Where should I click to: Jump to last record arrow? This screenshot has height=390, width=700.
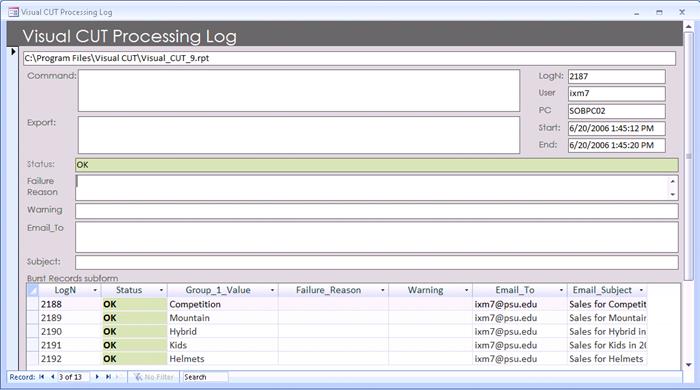click(108, 377)
